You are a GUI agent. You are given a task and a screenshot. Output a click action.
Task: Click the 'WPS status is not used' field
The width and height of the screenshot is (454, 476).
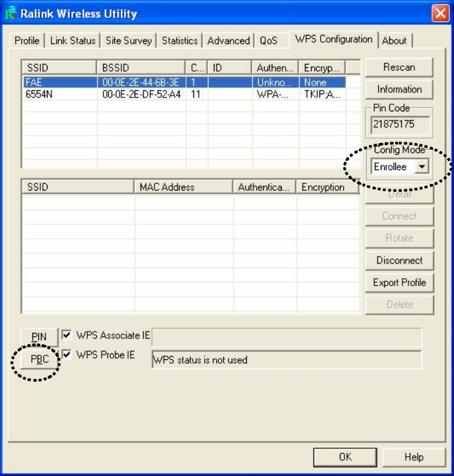pyautogui.click(x=286, y=360)
